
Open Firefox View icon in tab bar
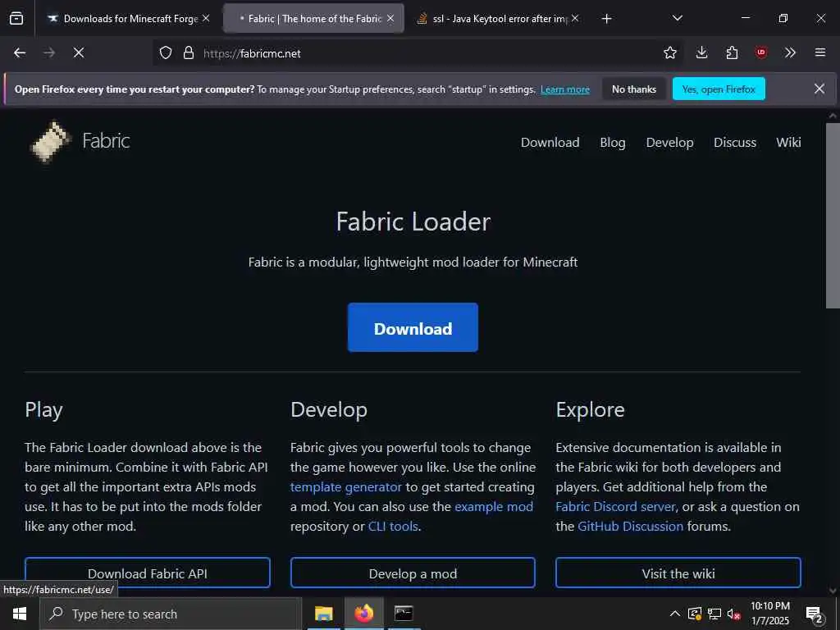16,18
